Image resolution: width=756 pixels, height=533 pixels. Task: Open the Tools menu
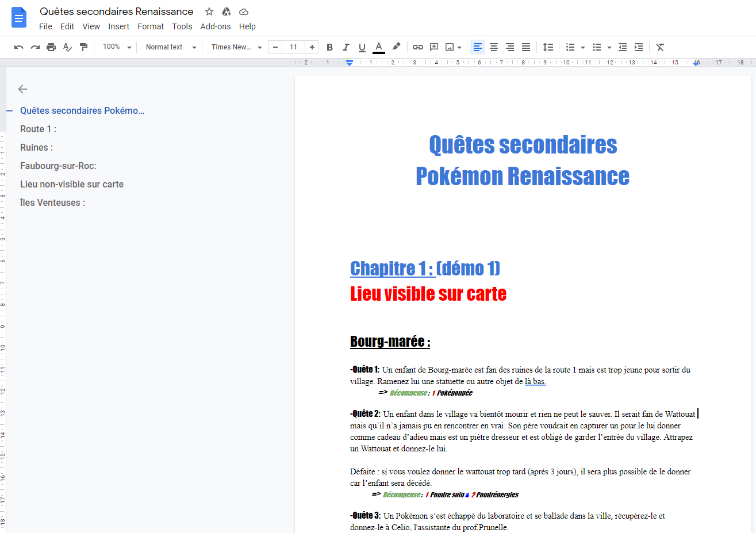(x=182, y=26)
